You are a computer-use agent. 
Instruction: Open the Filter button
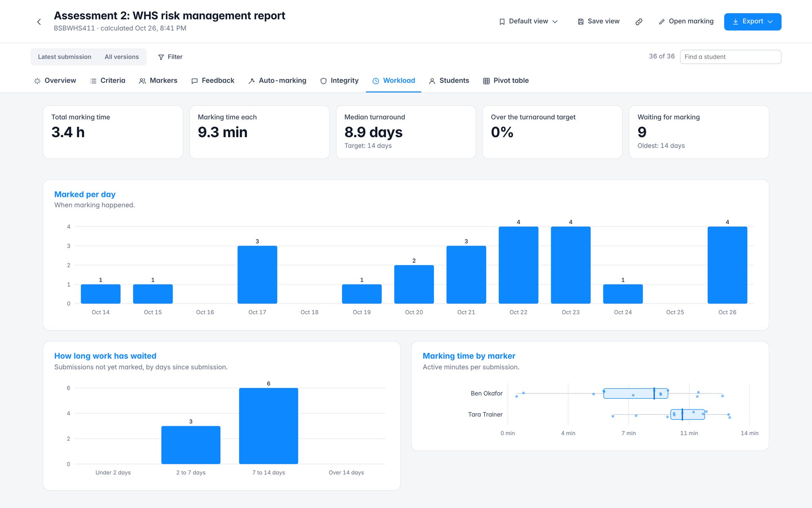coord(170,57)
